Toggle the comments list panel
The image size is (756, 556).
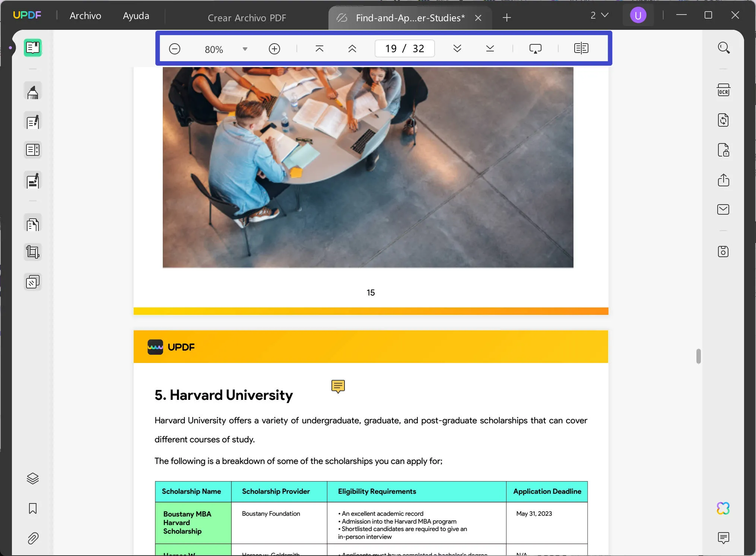tap(723, 537)
